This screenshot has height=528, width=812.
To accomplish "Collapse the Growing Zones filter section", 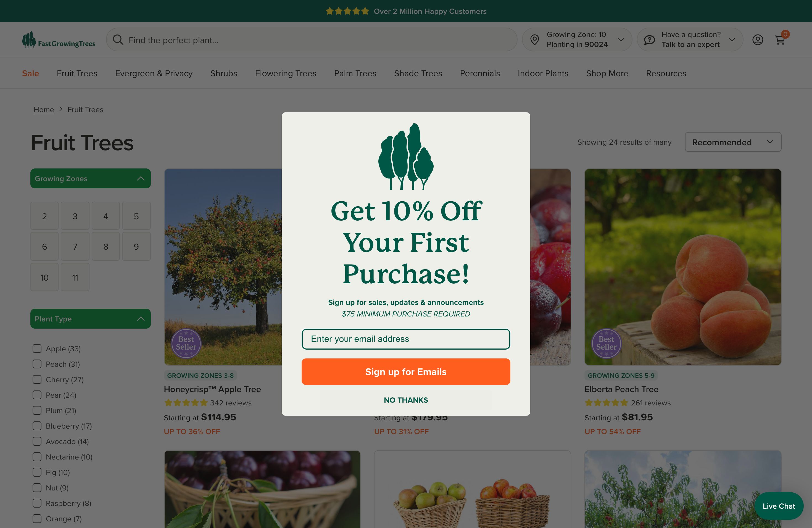I will 90,178.
